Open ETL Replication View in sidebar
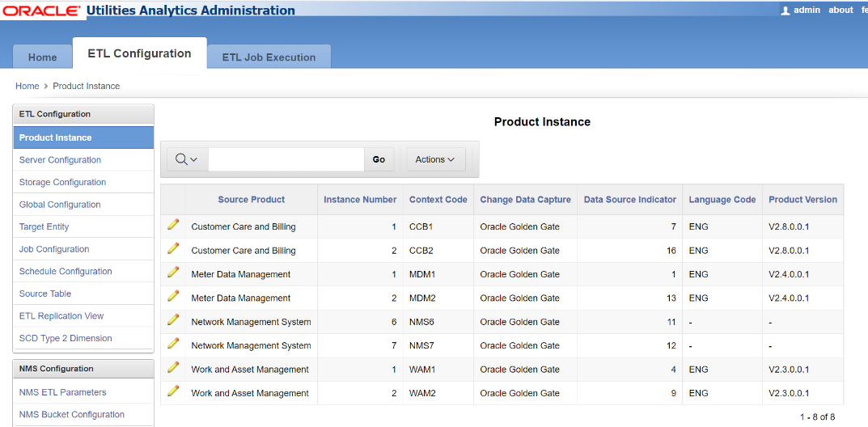The height and width of the screenshot is (427, 868). coord(83,316)
